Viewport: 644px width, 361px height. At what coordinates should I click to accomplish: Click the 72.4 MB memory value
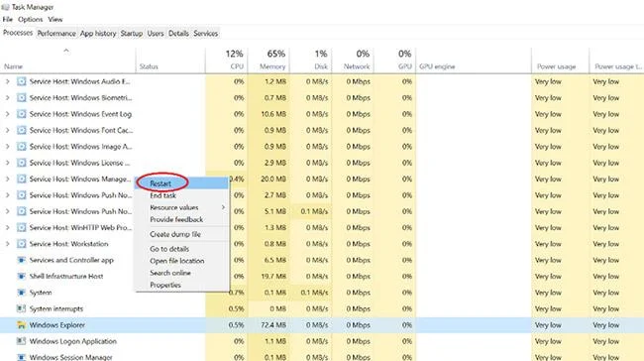click(273, 325)
